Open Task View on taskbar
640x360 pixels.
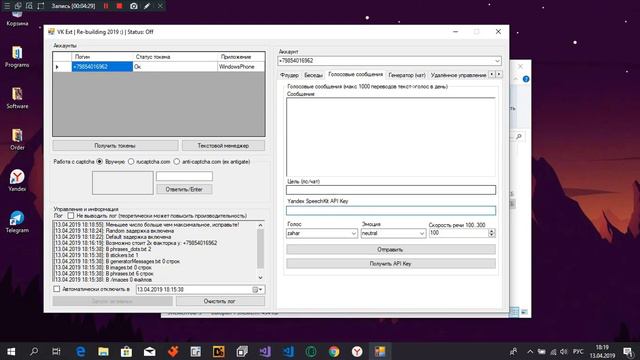point(56,351)
